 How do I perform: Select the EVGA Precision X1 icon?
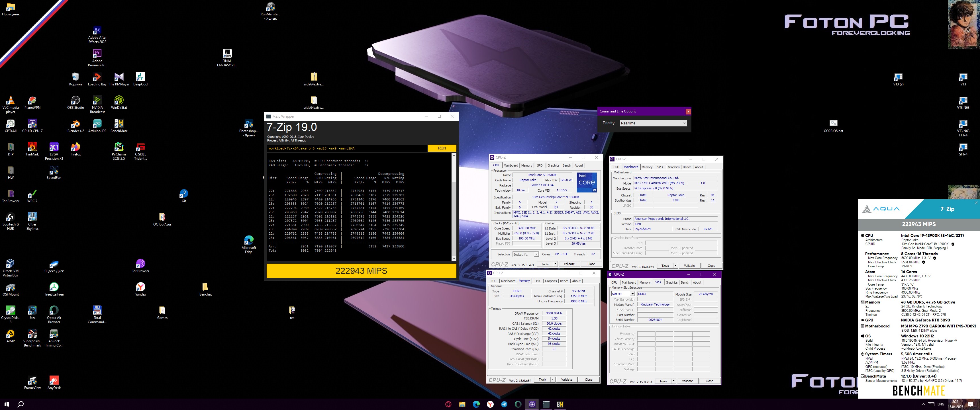pyautogui.click(x=54, y=151)
